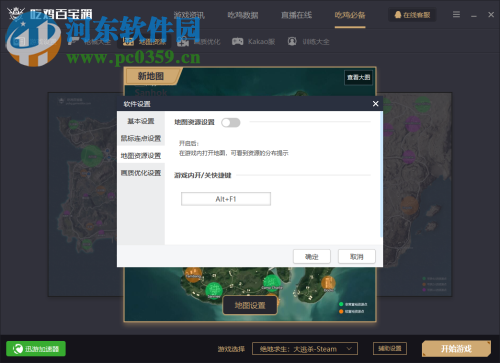Click the Alt+F1 hotkey field
This screenshot has height=363, width=500.
click(226, 199)
